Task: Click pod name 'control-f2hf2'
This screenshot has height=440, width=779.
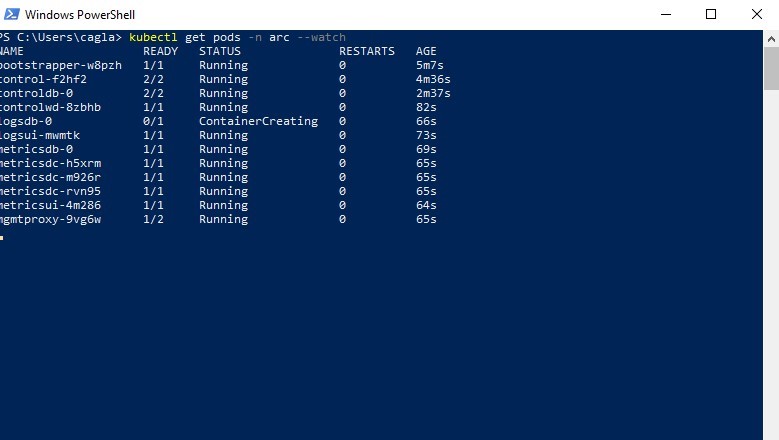Action: coord(43,79)
